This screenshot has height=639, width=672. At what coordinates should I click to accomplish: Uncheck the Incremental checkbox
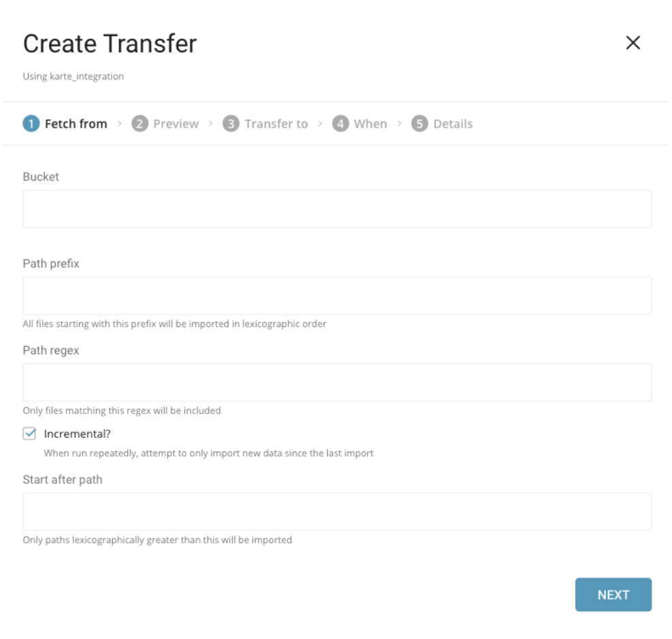click(x=29, y=434)
